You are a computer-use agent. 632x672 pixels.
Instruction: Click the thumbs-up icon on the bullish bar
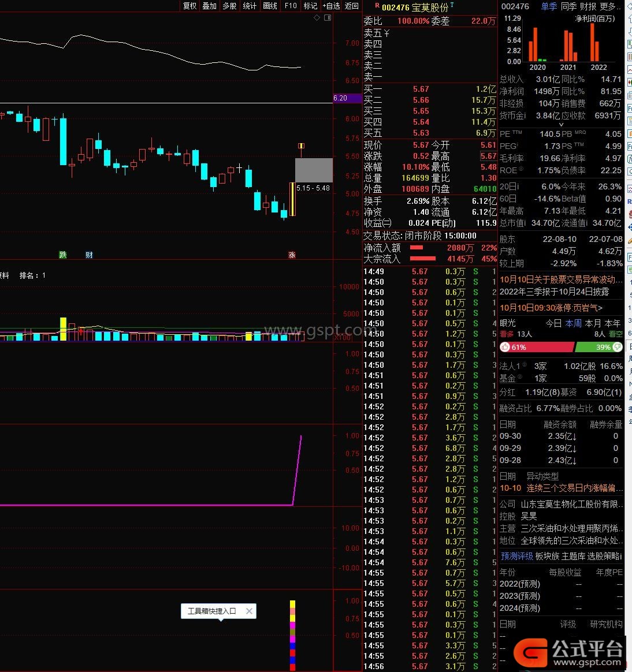(505, 347)
